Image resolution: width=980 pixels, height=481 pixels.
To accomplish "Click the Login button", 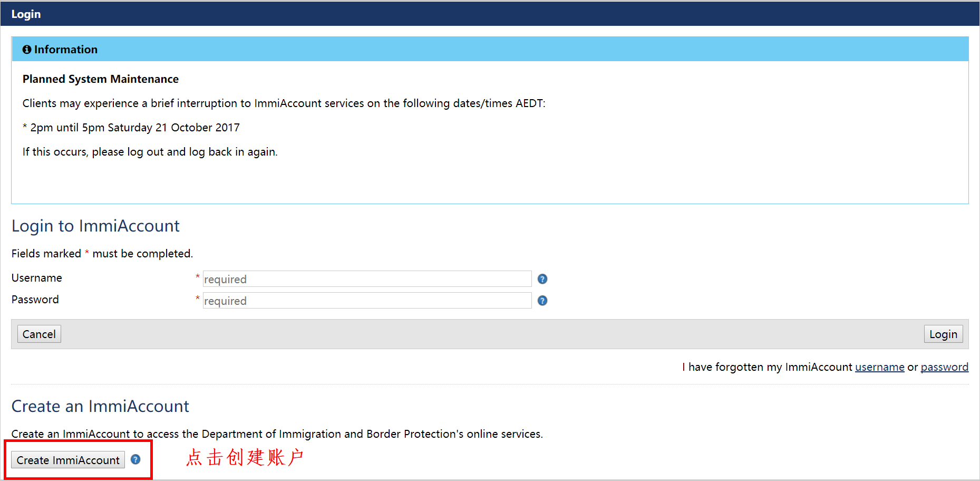I will (943, 334).
